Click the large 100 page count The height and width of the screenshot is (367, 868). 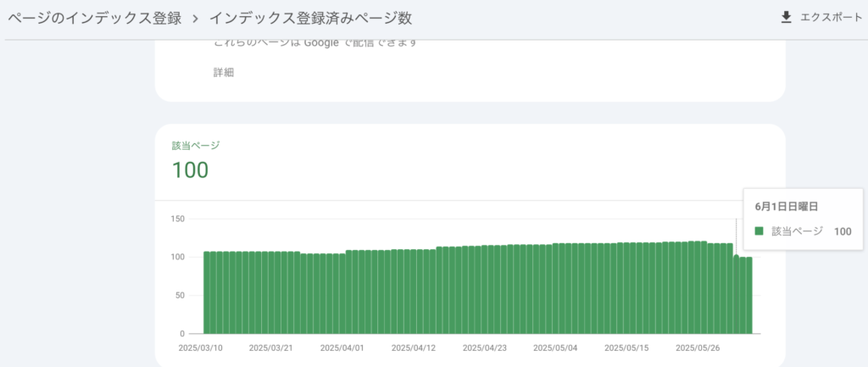pyautogui.click(x=190, y=170)
